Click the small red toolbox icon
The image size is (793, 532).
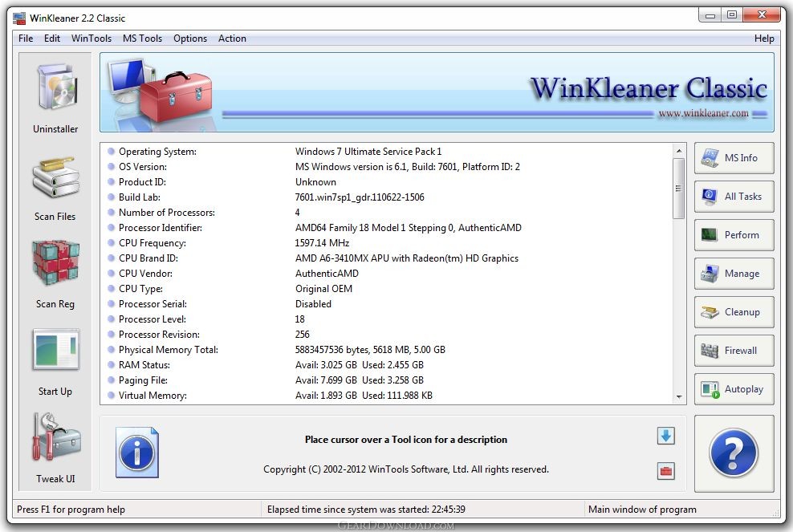666,471
